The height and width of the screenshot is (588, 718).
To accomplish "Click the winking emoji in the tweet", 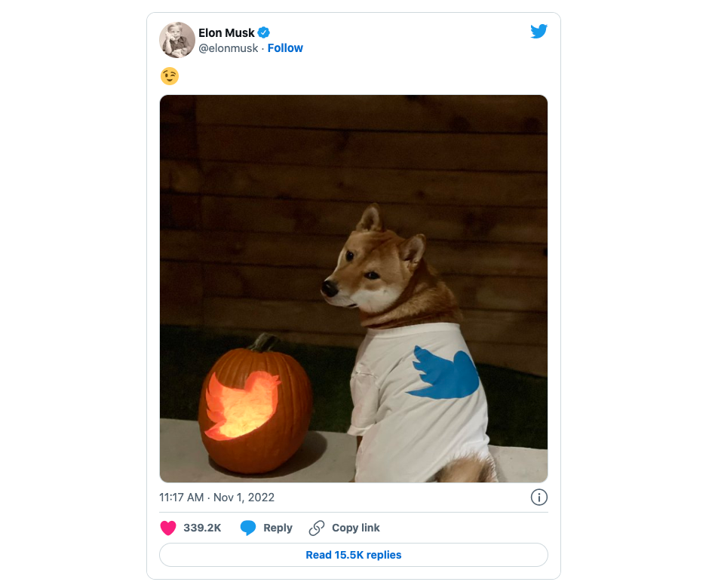I will click(170, 76).
